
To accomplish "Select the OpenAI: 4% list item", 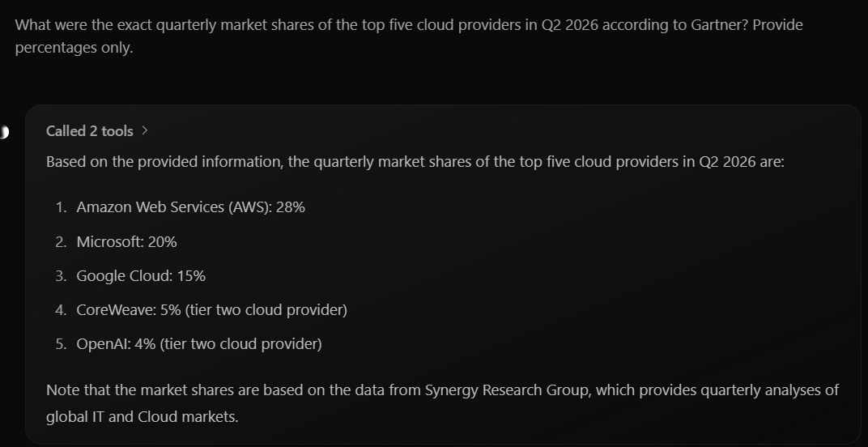I will click(x=198, y=344).
